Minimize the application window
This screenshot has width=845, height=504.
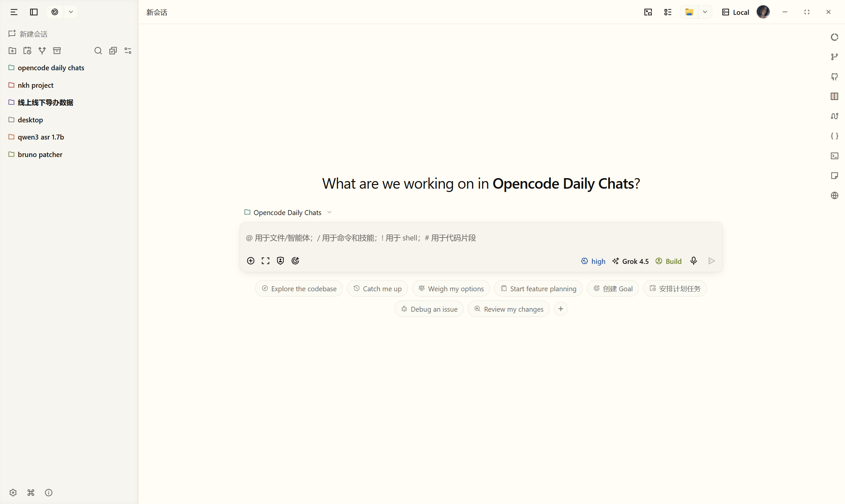[x=785, y=12]
